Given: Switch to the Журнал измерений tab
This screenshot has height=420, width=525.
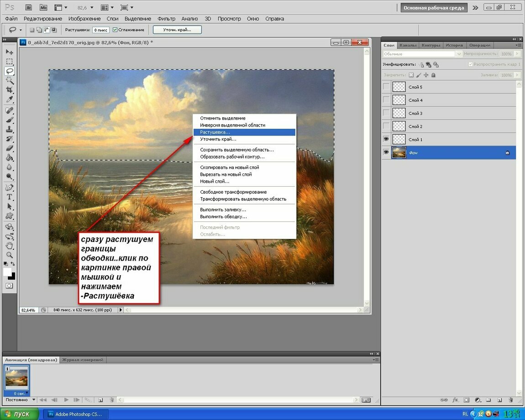Looking at the screenshot, I should click(x=82, y=360).
